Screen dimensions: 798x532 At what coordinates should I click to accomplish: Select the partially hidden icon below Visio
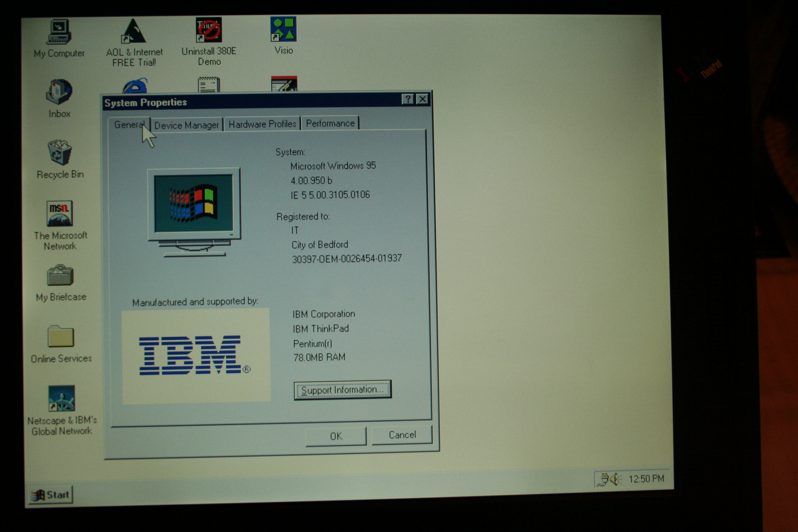(x=284, y=84)
